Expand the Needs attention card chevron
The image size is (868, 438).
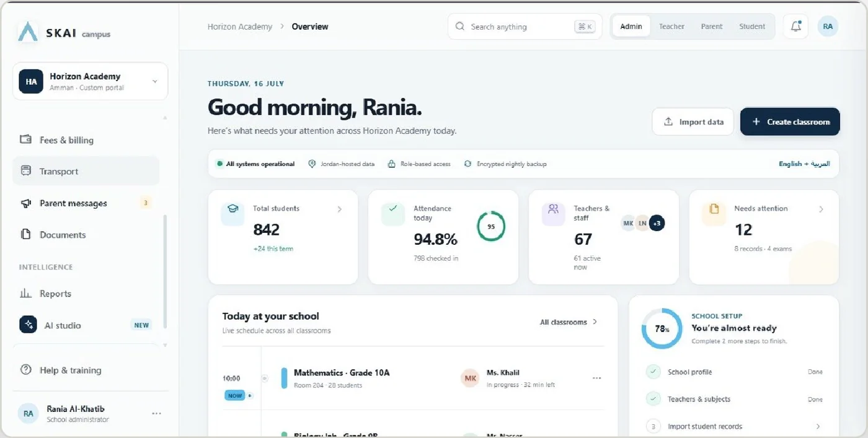[x=821, y=209]
